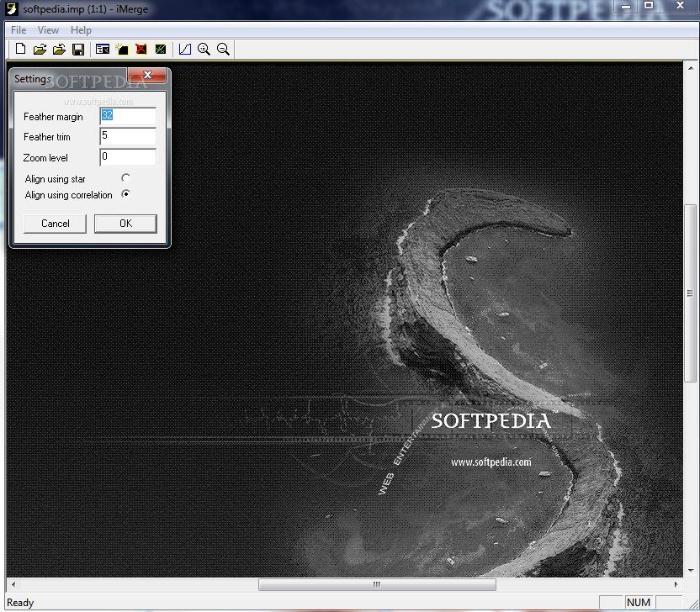
Task: Zoom in with the plus magnifier icon
Action: click(204, 49)
